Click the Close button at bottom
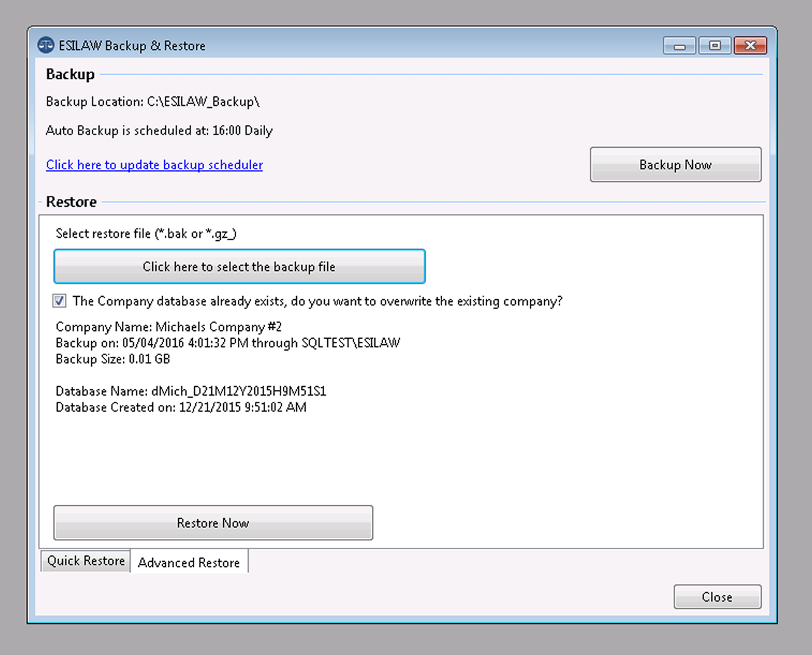Image resolution: width=812 pixels, height=655 pixels. click(x=717, y=597)
